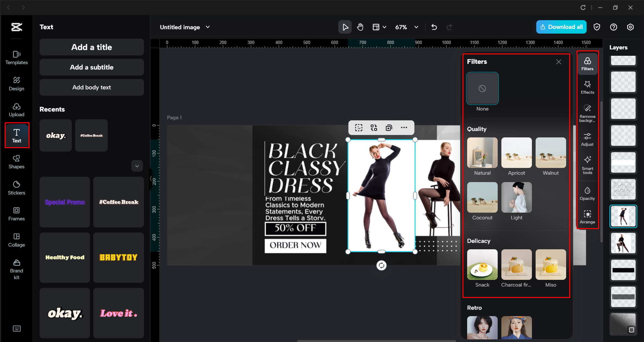Switch to the Frames panel
The width and height of the screenshot is (644, 342).
pos(16,214)
